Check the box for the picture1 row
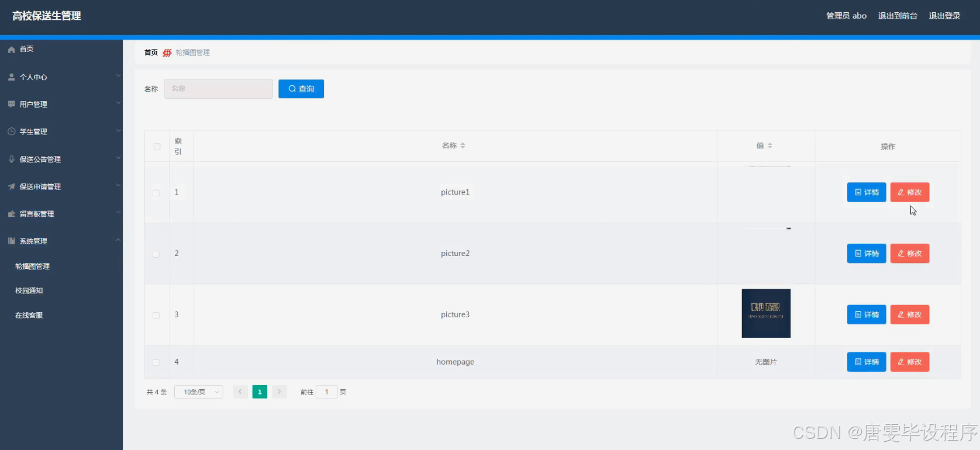 click(156, 193)
